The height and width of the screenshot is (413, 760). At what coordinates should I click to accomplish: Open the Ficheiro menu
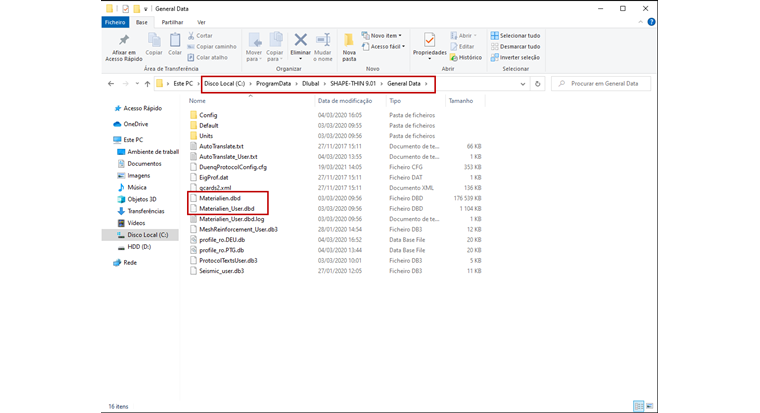point(115,22)
